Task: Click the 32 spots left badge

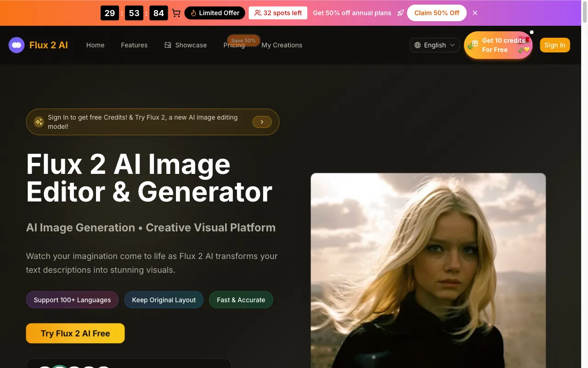Action: [x=278, y=13]
